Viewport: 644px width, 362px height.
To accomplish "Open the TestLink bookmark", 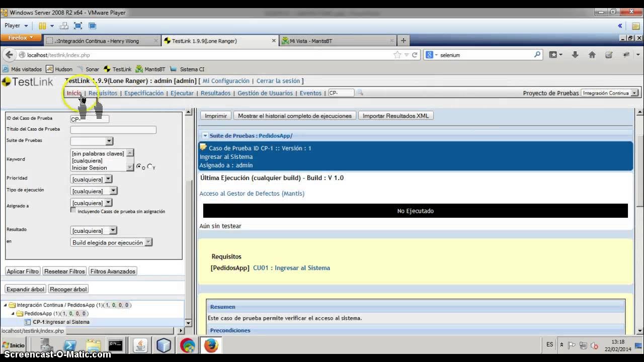I will tap(118, 69).
